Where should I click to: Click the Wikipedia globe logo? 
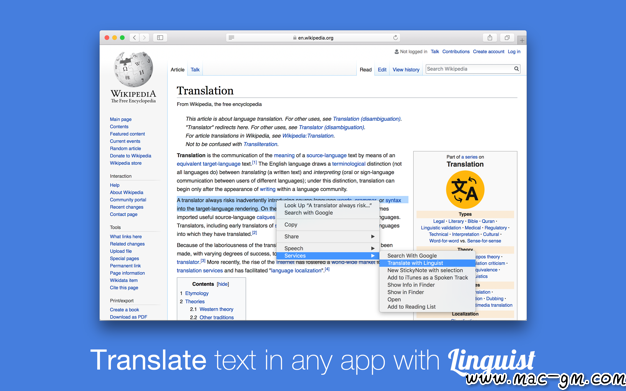pyautogui.click(x=133, y=69)
